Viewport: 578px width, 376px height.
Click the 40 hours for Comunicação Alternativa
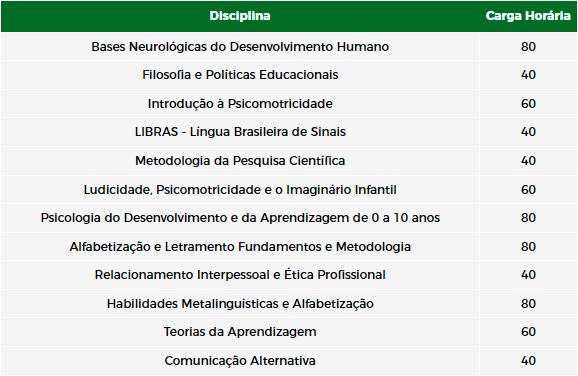[528, 361]
